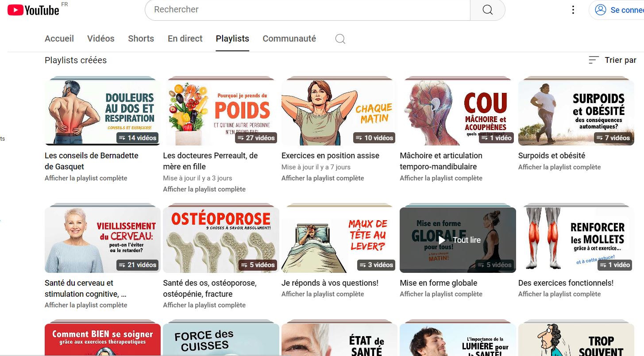Afficher la playlist complète under Des exercices fonctionnels

(559, 294)
